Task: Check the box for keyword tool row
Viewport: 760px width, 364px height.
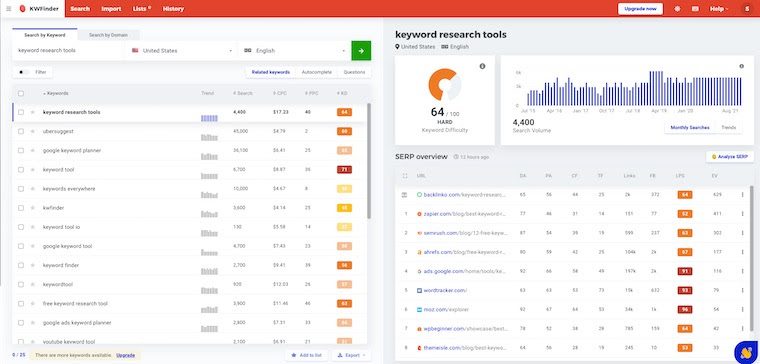Action: pos(21,170)
